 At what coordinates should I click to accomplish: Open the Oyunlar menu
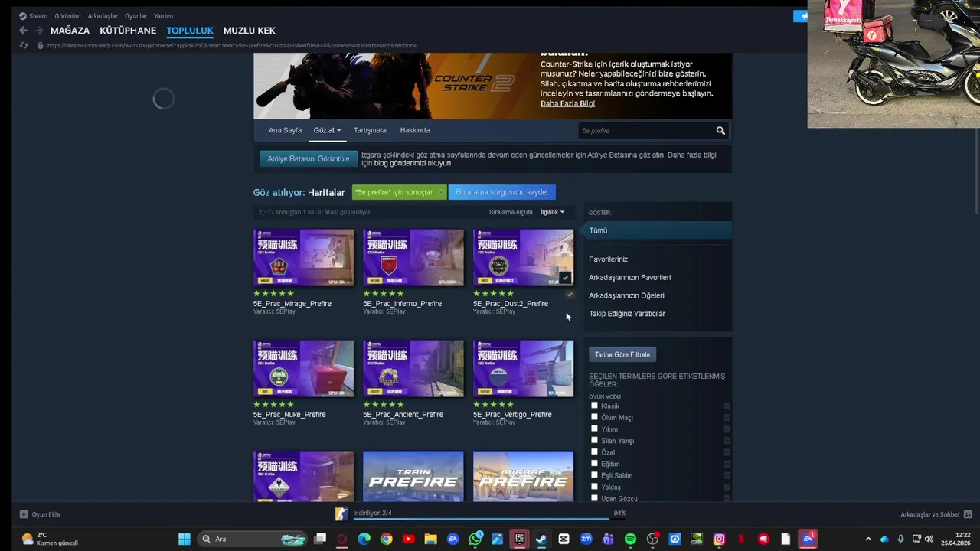pyautogui.click(x=136, y=15)
